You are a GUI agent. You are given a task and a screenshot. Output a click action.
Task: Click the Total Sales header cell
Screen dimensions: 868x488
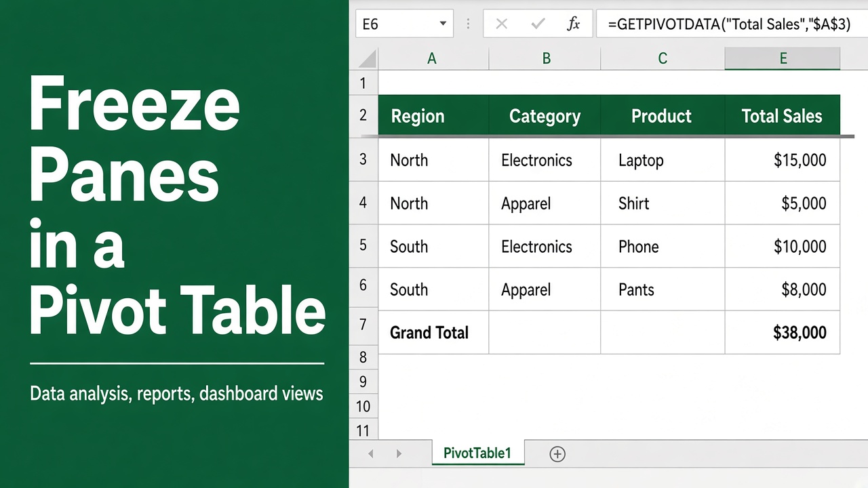[x=783, y=116]
